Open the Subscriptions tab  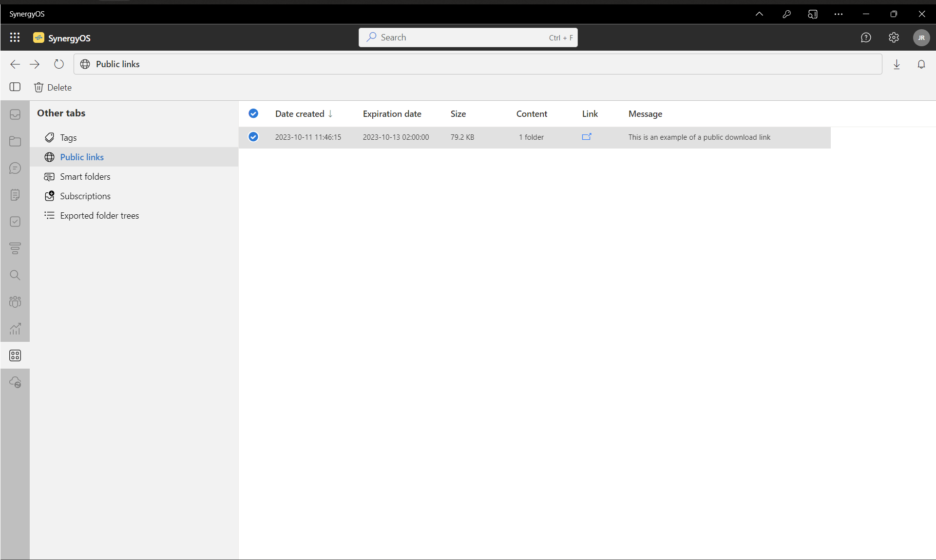pos(134,196)
